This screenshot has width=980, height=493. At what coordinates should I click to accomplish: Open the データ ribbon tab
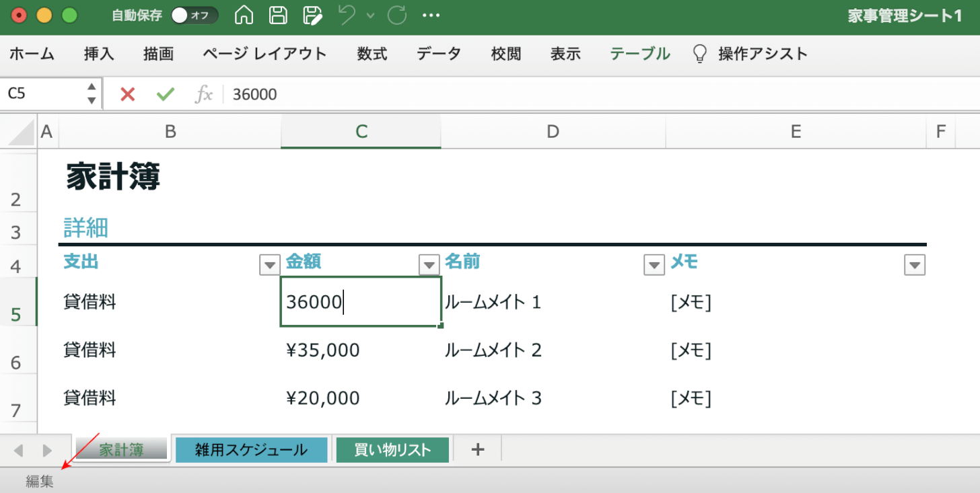pos(439,54)
